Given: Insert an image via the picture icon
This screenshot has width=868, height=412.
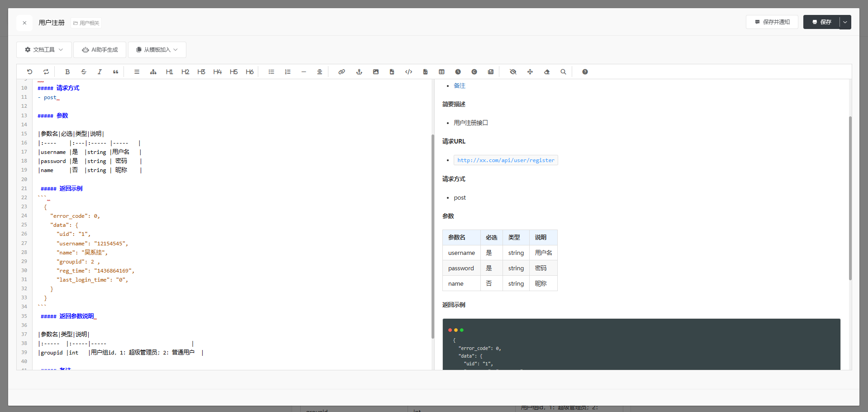Looking at the screenshot, I should [x=375, y=72].
